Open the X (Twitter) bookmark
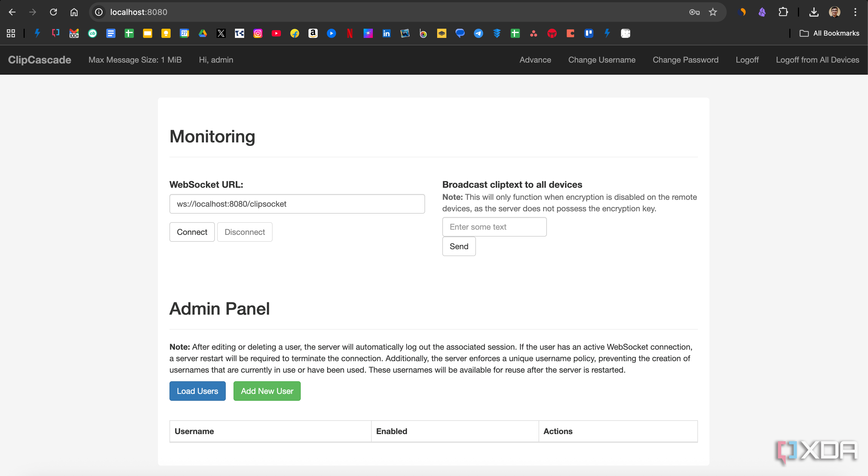 click(x=221, y=33)
